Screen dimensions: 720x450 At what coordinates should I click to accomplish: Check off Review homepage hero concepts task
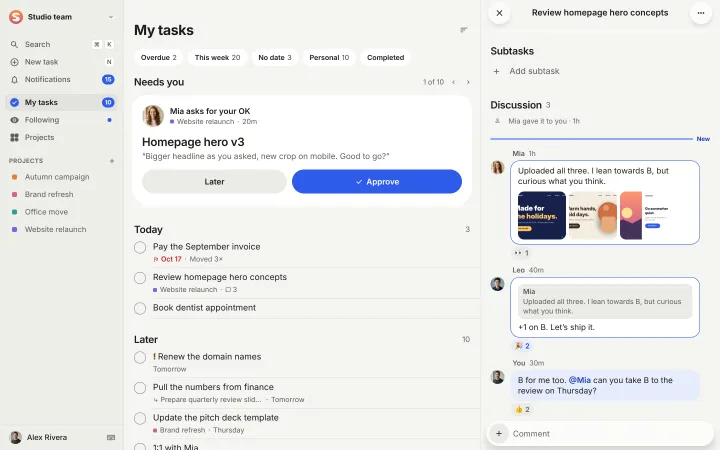pyautogui.click(x=140, y=278)
